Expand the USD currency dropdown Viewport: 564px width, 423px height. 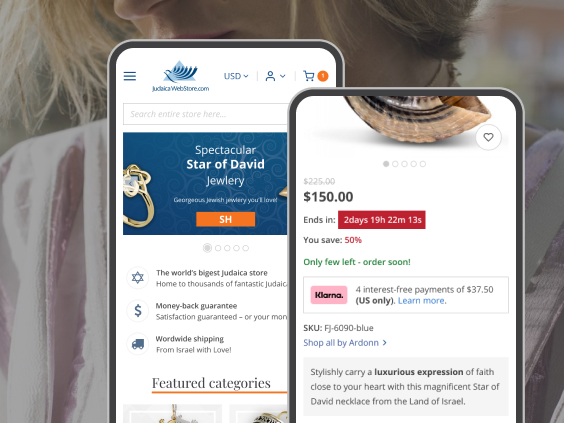click(x=236, y=76)
